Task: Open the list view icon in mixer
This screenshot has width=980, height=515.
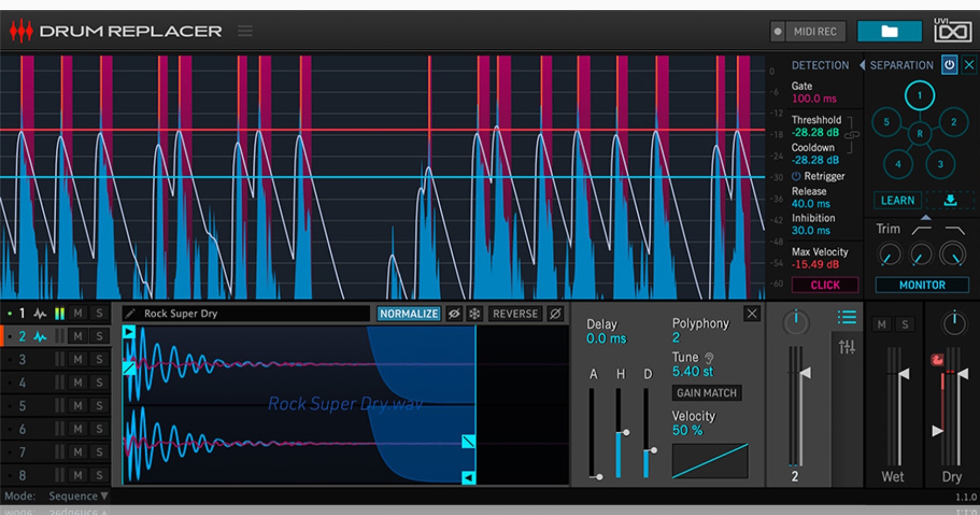Action: 847,317
